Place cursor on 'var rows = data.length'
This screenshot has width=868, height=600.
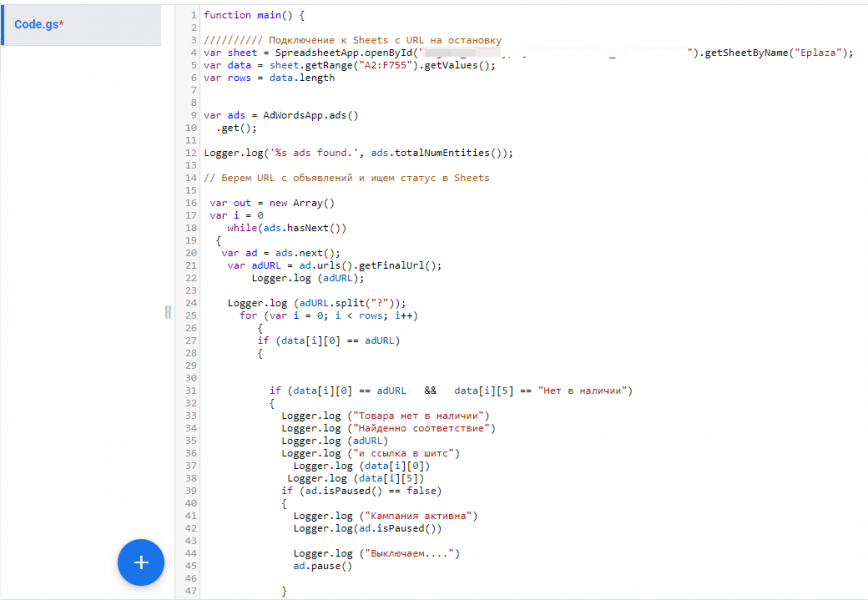click(269, 78)
